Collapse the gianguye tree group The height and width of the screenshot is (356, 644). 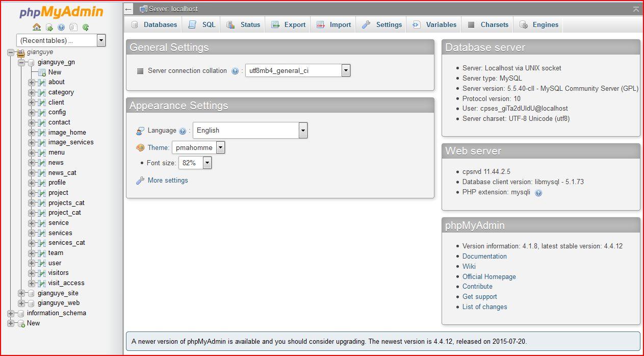(11, 52)
